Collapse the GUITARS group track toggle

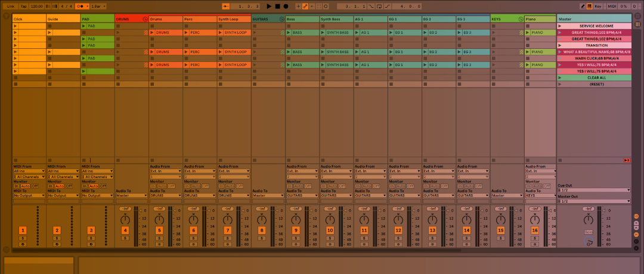[281, 19]
